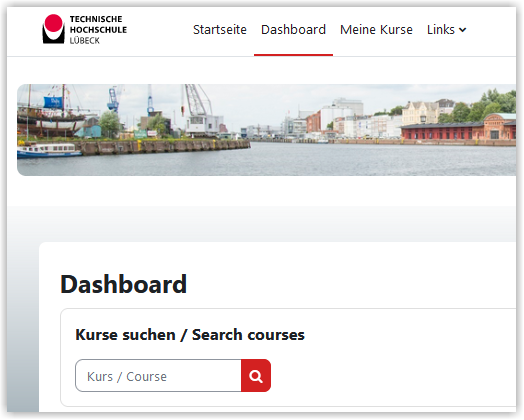Click the gray harbor crane in the banner
The image size is (524, 420).
pos(201,110)
